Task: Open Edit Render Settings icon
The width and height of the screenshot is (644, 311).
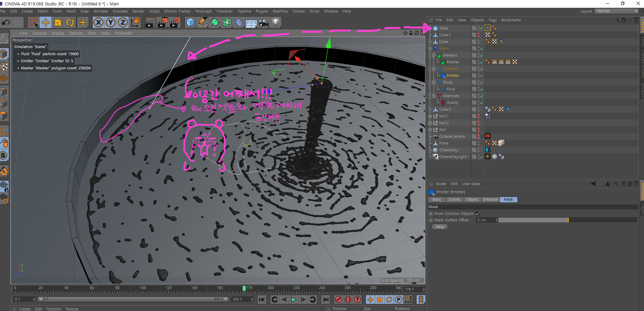Action: (175, 23)
